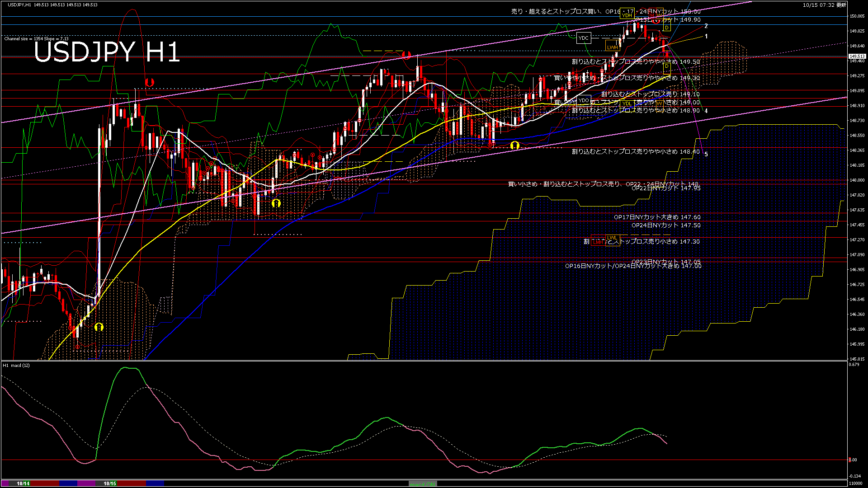The width and height of the screenshot is (868, 488).
Task: Click the 10/15 date marker
Action: (x=110, y=483)
